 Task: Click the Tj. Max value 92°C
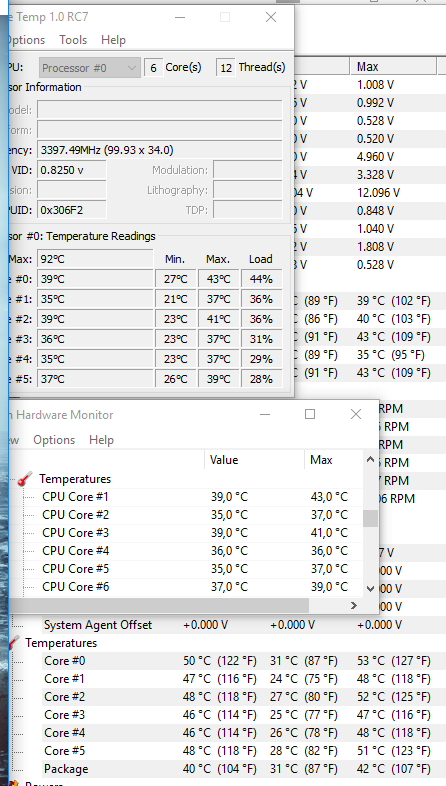point(95,259)
